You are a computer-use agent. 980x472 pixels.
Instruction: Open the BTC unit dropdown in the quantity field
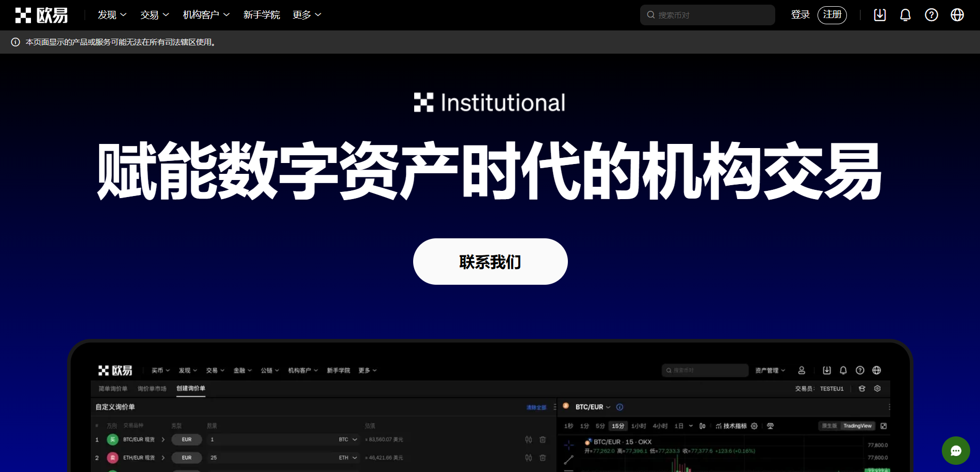[x=348, y=440]
